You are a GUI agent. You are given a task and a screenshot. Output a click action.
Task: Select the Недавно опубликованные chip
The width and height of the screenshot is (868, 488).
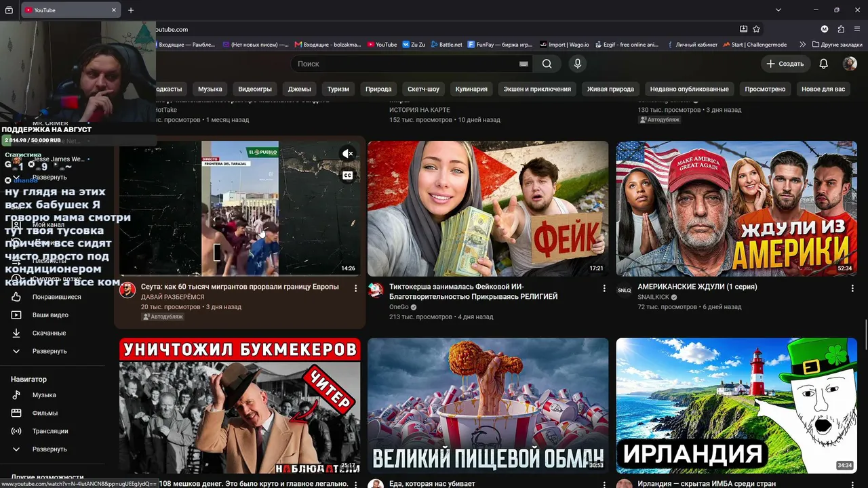click(x=690, y=89)
